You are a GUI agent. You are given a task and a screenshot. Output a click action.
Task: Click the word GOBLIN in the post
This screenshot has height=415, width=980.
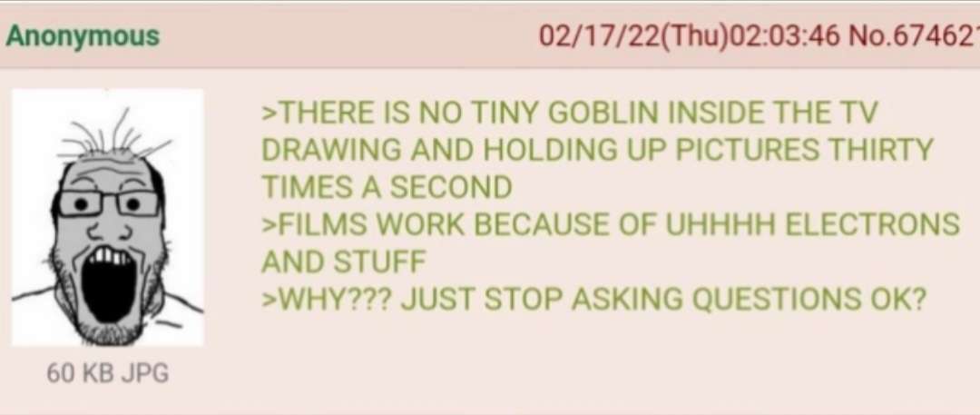pyautogui.click(x=603, y=114)
